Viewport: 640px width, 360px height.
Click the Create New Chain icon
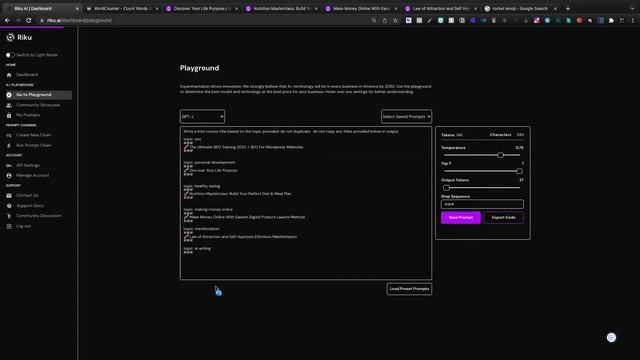(x=9, y=135)
